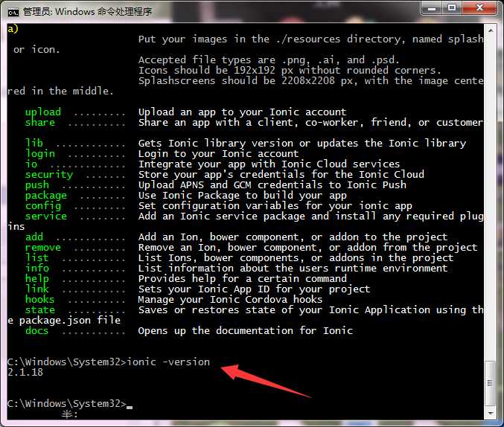
Task: Click the yellow 'a)' text at top
Action: (13, 29)
